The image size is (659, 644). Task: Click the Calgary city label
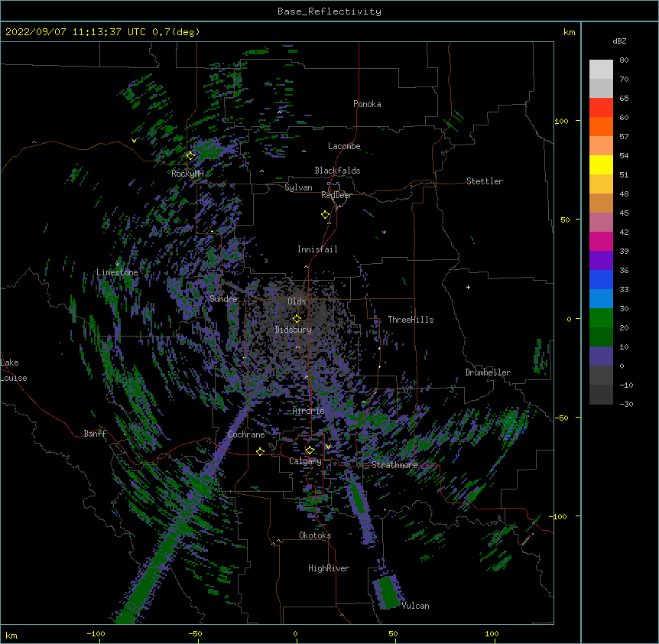pos(305,461)
